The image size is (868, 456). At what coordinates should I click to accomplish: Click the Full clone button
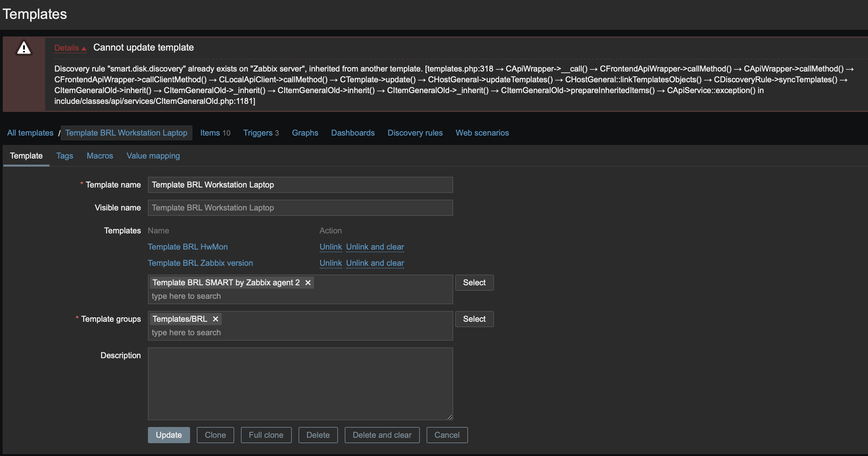coord(266,435)
